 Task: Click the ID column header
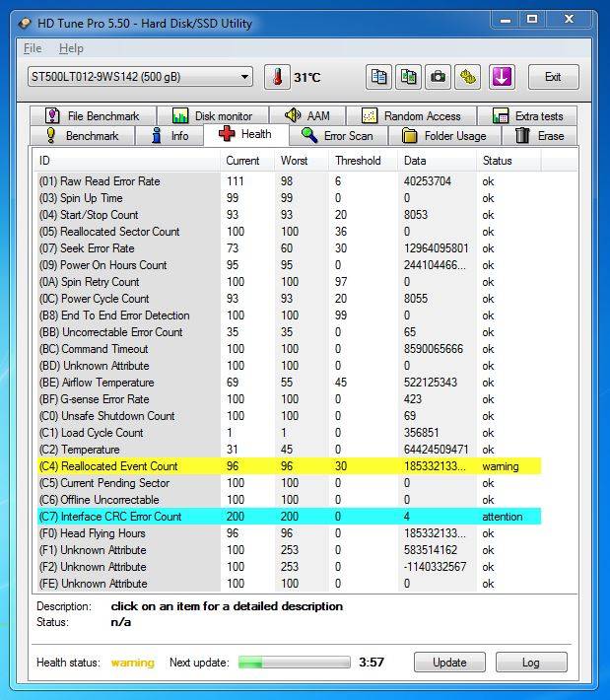tap(127, 161)
